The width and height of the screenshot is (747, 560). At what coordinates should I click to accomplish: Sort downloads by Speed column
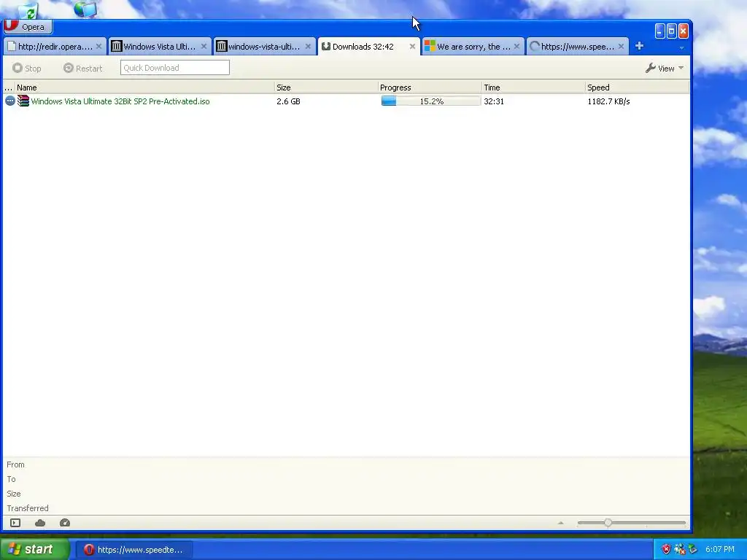click(x=637, y=87)
